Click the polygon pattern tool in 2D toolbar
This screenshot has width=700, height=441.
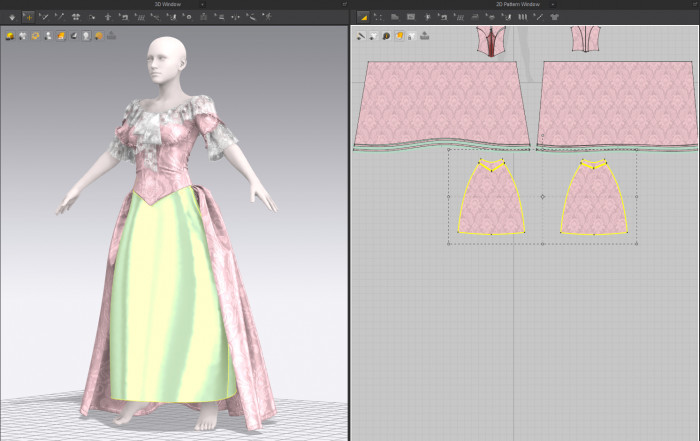coord(395,17)
